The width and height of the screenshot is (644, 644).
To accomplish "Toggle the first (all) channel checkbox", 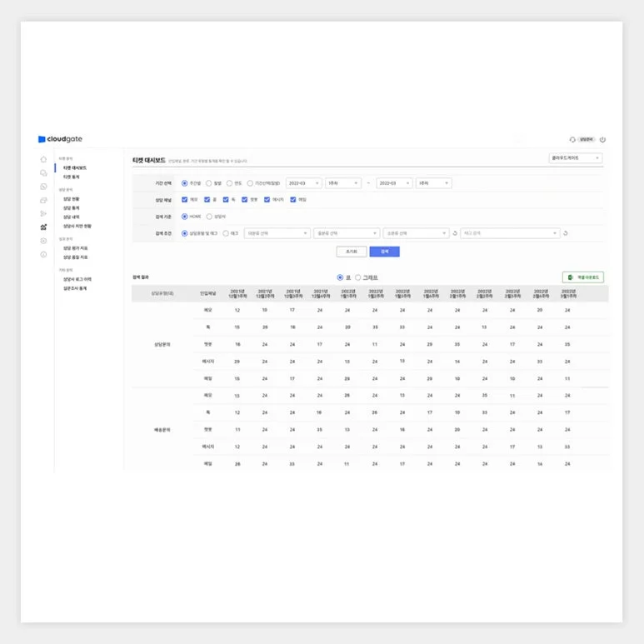I will (185, 200).
